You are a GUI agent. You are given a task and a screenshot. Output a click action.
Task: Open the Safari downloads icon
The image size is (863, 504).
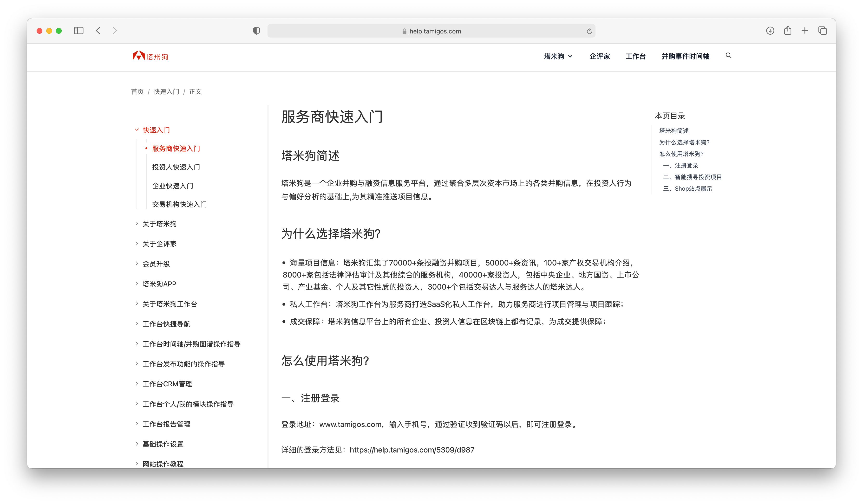tap(770, 31)
